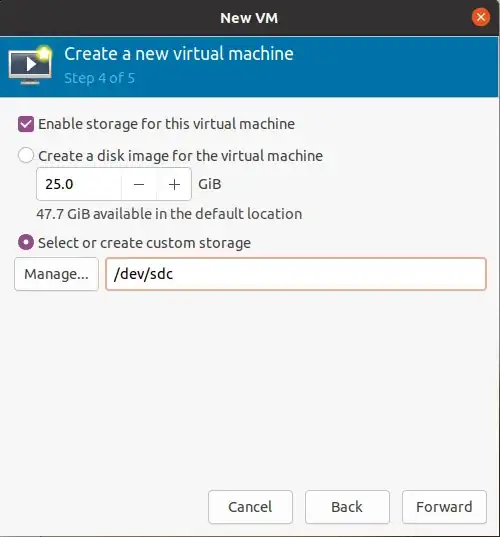
Task: Toggle the Enable storage checkbox
Action: pos(26,124)
